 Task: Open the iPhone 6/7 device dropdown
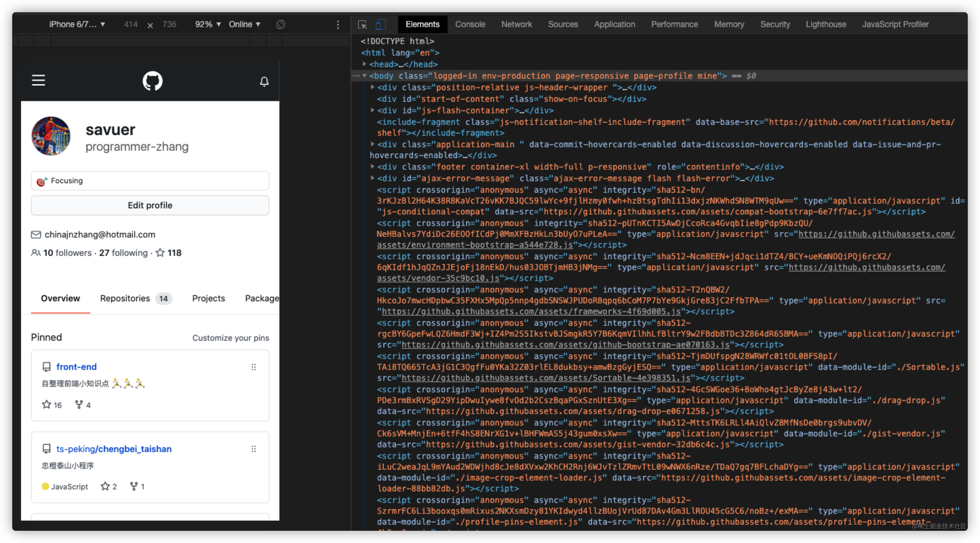77,24
